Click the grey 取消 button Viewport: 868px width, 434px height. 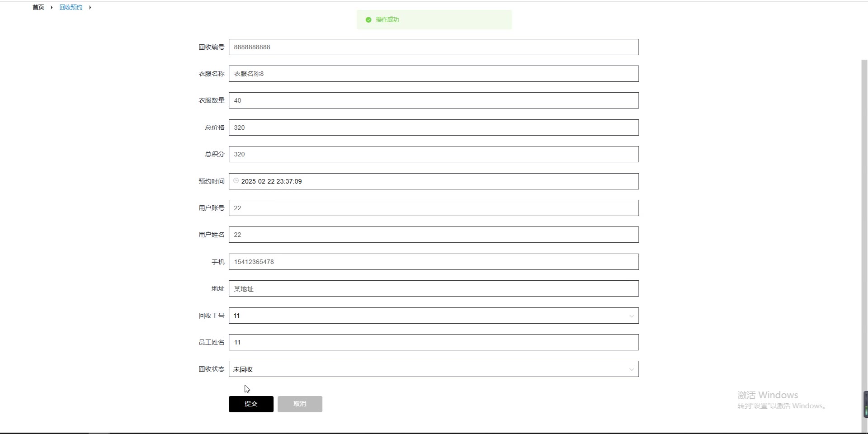(300, 404)
